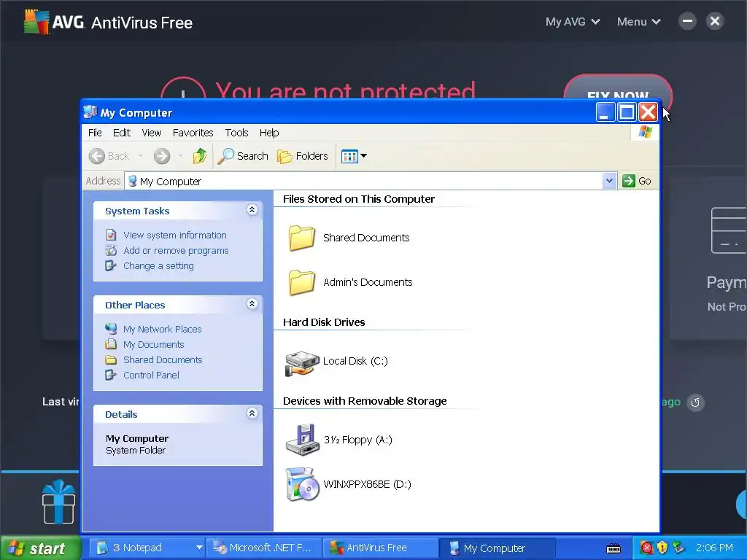Expand the Address bar dropdown
This screenshot has height=560, width=747.
point(609,181)
